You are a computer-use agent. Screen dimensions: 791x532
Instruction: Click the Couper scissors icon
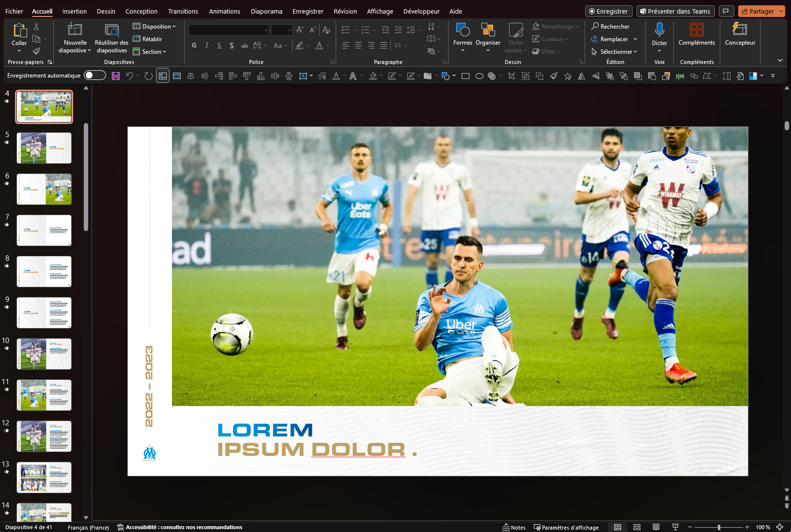tap(36, 27)
